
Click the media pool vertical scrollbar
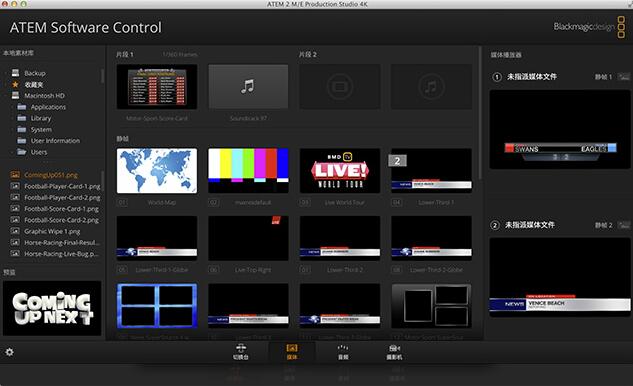[x=480, y=113]
